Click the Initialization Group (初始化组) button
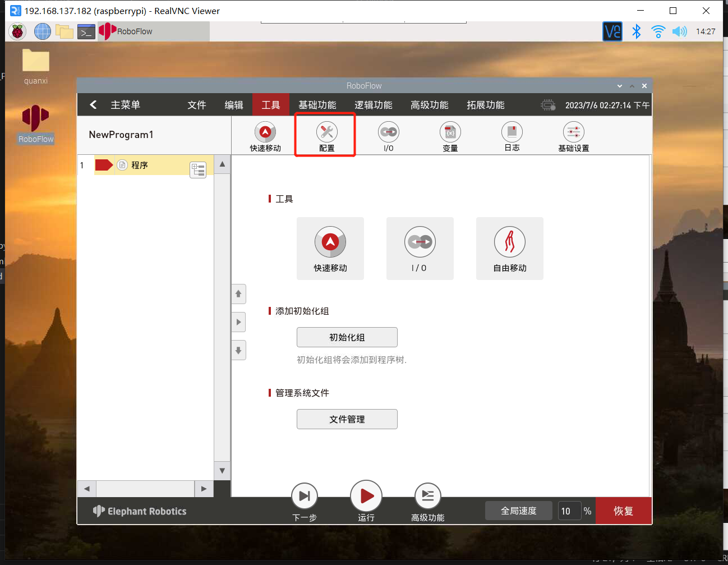 tap(347, 337)
